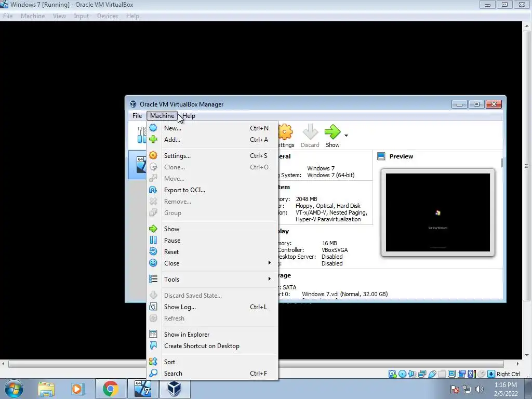The width and height of the screenshot is (532, 399).
Task: Click the Settings gear toolbar button
Action: click(286, 136)
